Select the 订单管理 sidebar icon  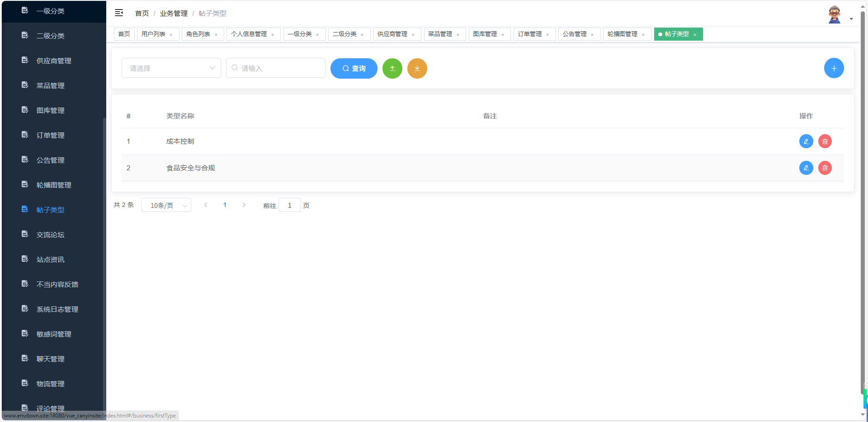[x=24, y=134]
